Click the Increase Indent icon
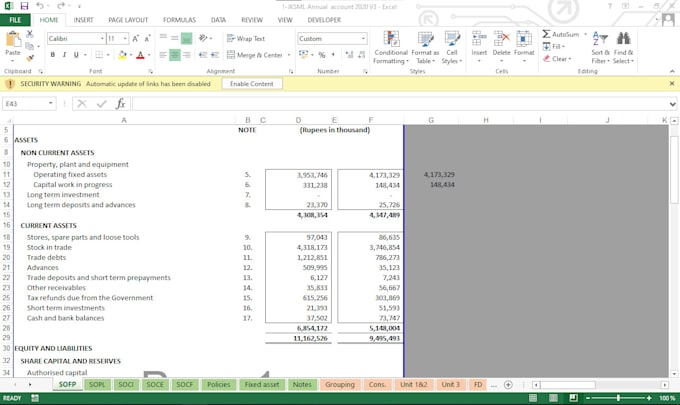Screen dimensions: 680x405 (x=215, y=55)
